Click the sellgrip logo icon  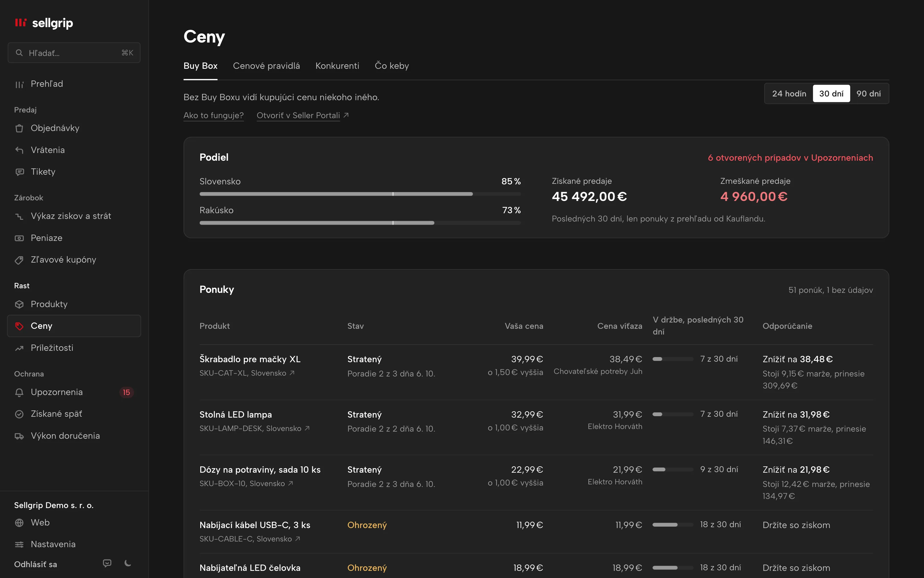(21, 23)
